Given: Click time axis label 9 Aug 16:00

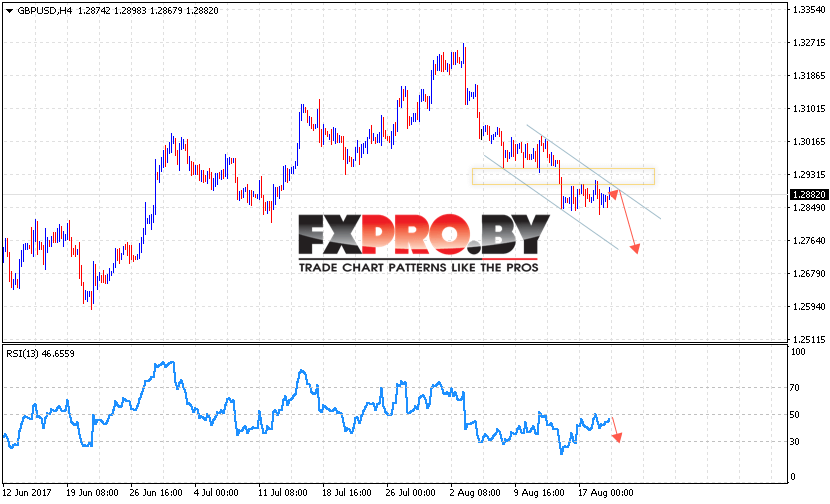Looking at the screenshot, I should (x=539, y=493).
